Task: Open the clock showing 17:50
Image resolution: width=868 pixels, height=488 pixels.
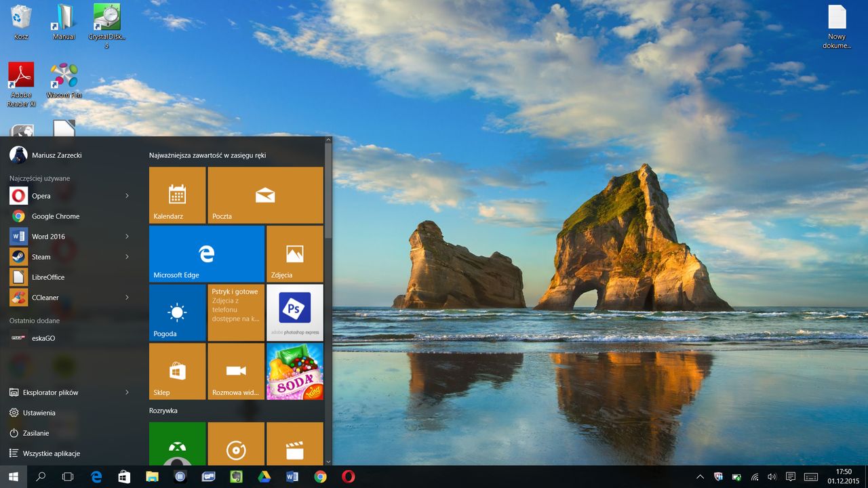Action: pos(843,476)
